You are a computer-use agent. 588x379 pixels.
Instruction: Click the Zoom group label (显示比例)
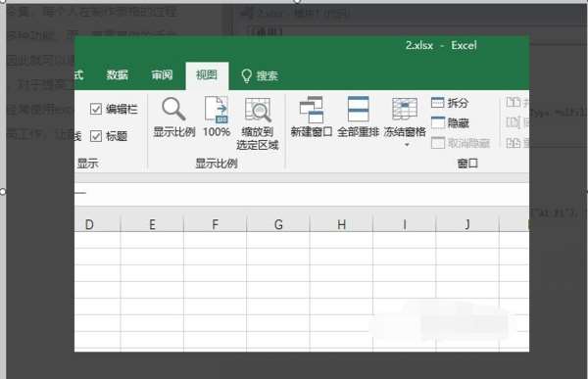[217, 164]
